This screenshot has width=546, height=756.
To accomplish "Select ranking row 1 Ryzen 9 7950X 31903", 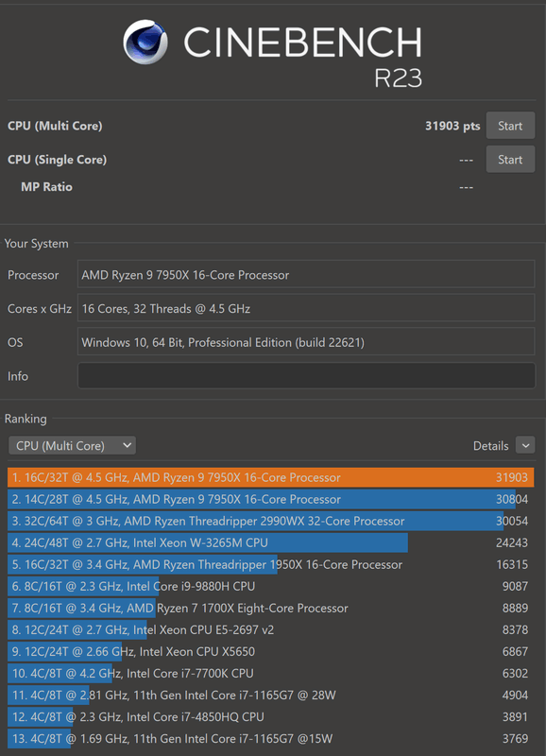I will pyautogui.click(x=271, y=477).
